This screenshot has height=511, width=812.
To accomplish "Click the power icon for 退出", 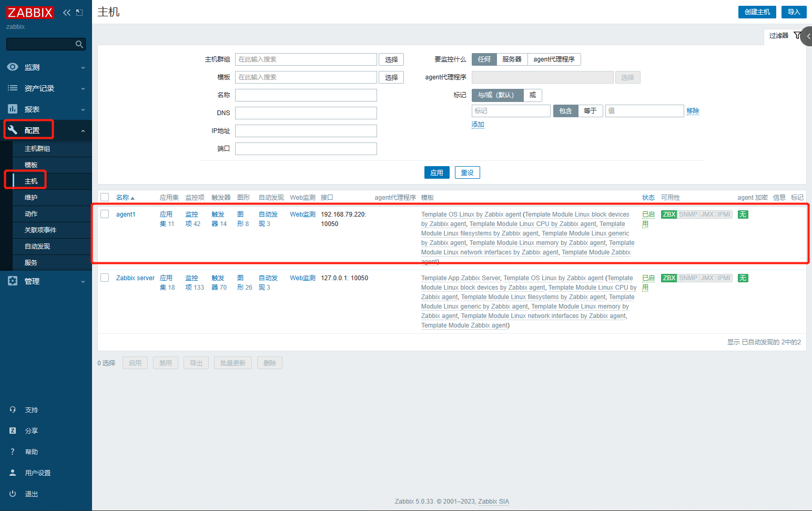I will point(13,494).
